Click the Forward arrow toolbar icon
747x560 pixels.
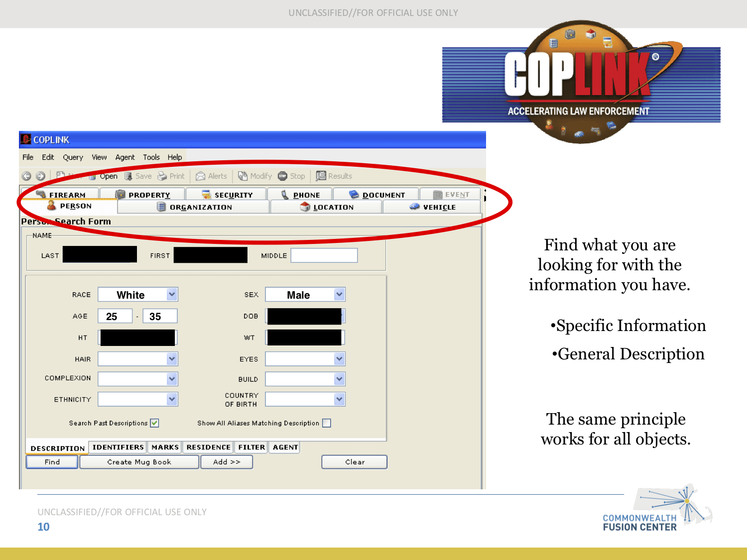41,176
